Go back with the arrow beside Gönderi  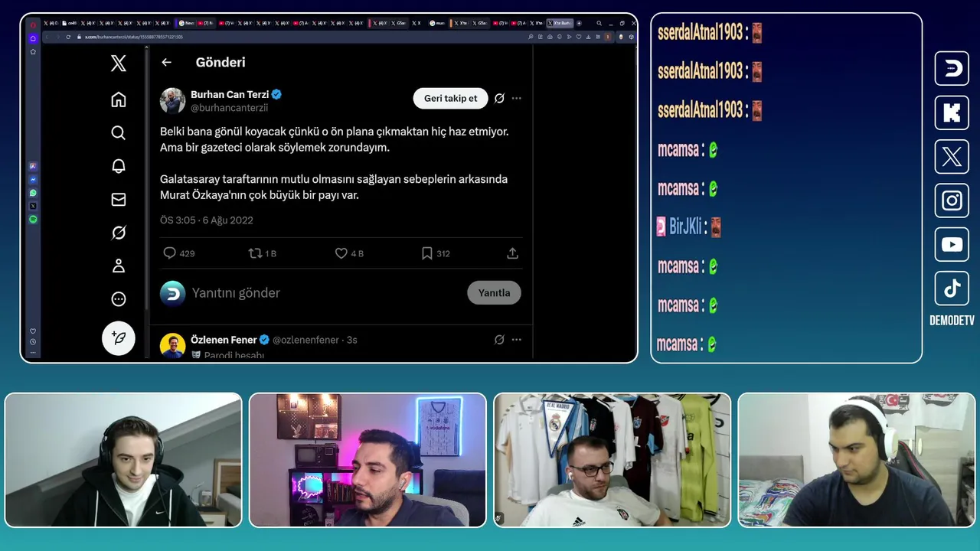point(166,63)
